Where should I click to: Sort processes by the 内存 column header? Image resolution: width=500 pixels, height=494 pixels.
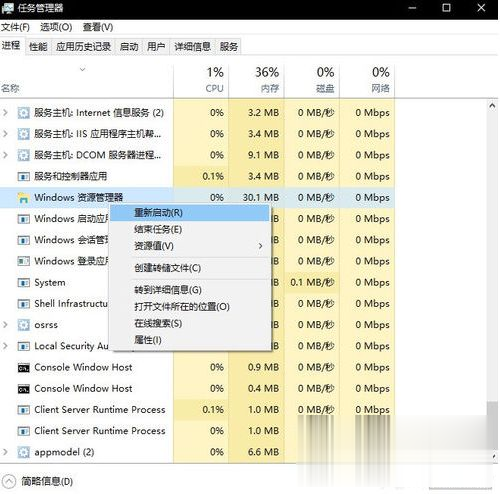256,80
